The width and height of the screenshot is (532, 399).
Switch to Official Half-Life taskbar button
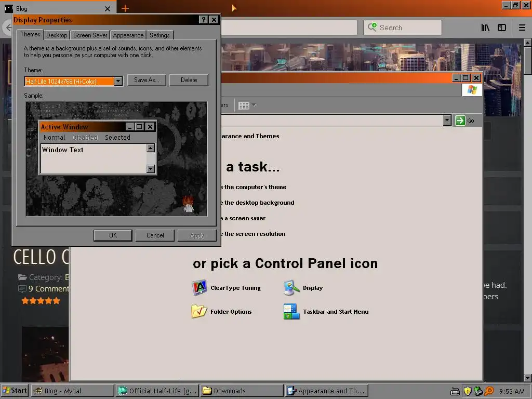(157, 391)
